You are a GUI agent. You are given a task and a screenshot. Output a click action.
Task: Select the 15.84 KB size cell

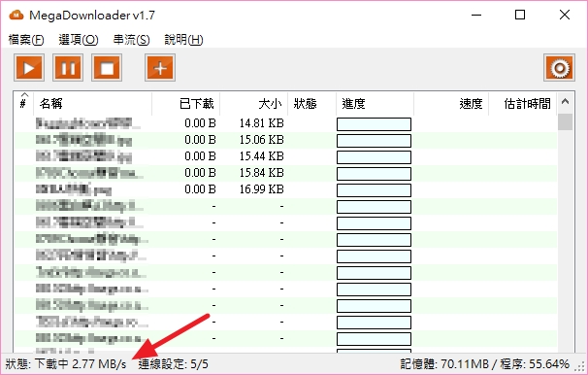pyautogui.click(x=262, y=173)
